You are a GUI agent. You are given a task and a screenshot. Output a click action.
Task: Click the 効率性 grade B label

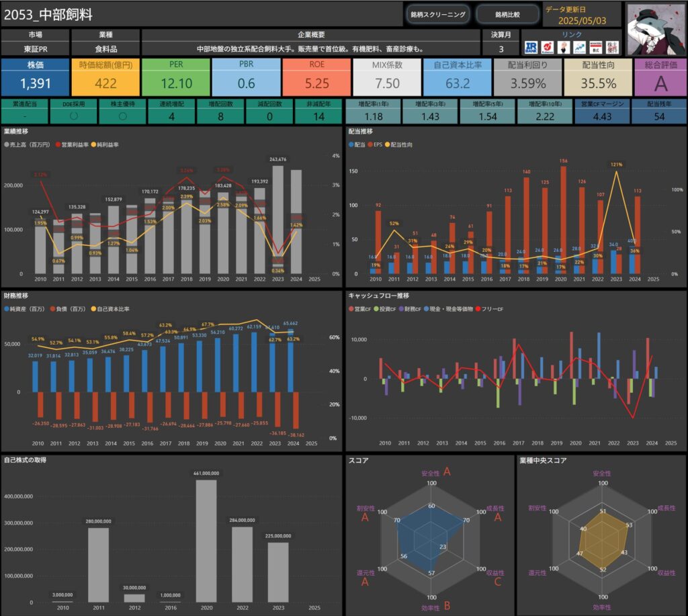[447, 606]
